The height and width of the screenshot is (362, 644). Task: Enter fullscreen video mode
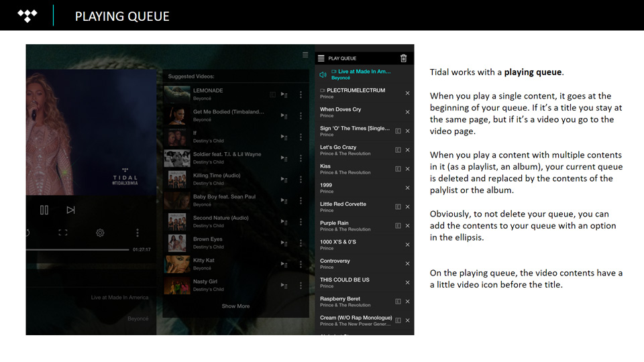click(x=63, y=233)
